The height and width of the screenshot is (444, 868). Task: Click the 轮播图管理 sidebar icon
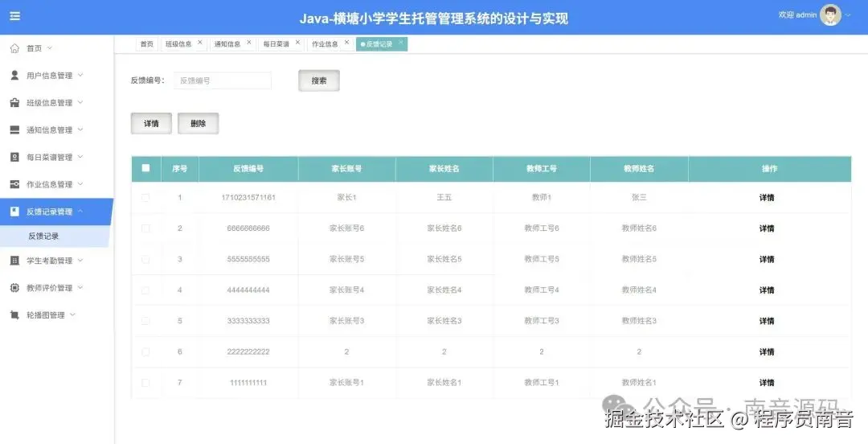[x=15, y=314]
